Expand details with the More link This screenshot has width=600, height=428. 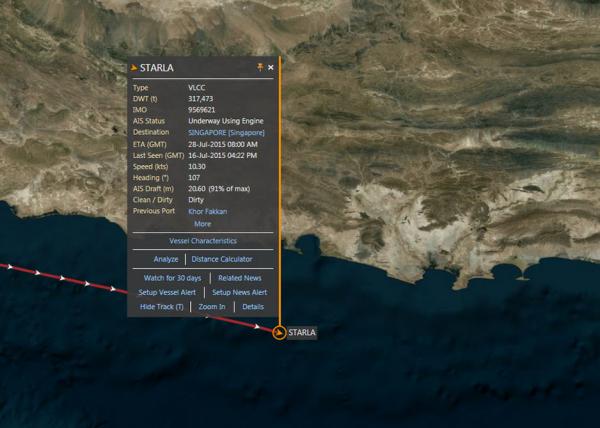click(x=202, y=224)
